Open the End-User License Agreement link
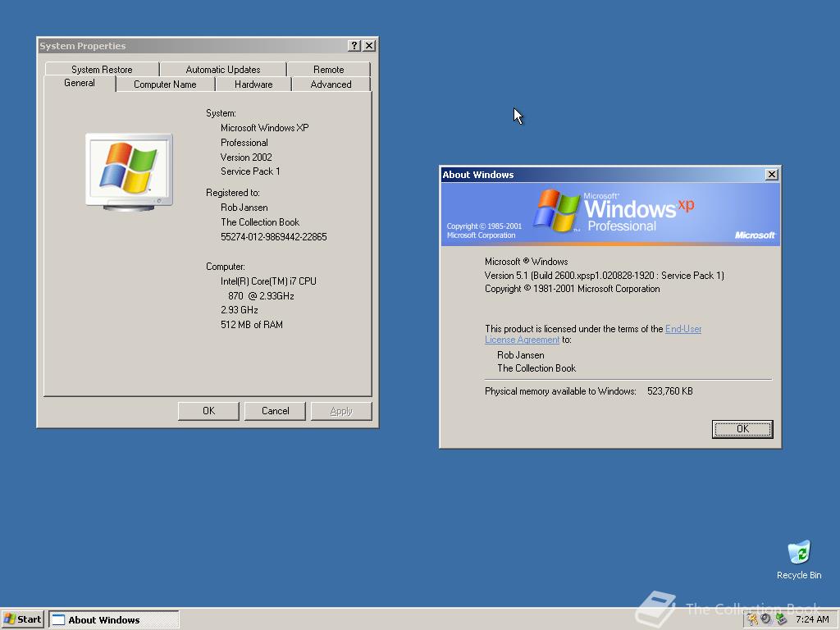The width and height of the screenshot is (840, 630). tap(593, 335)
